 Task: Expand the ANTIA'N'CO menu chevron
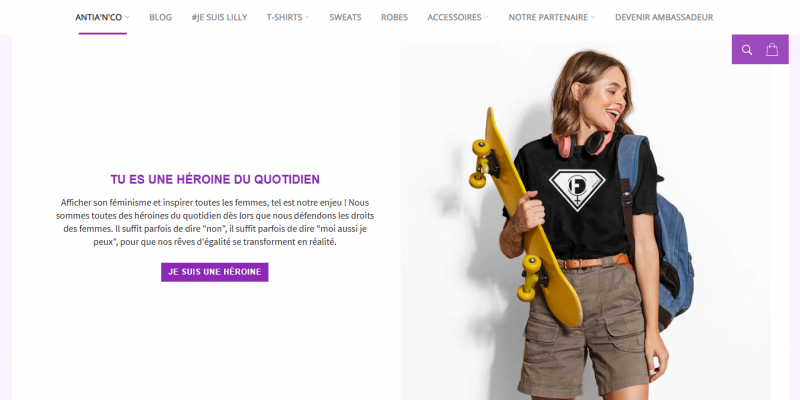point(127,17)
